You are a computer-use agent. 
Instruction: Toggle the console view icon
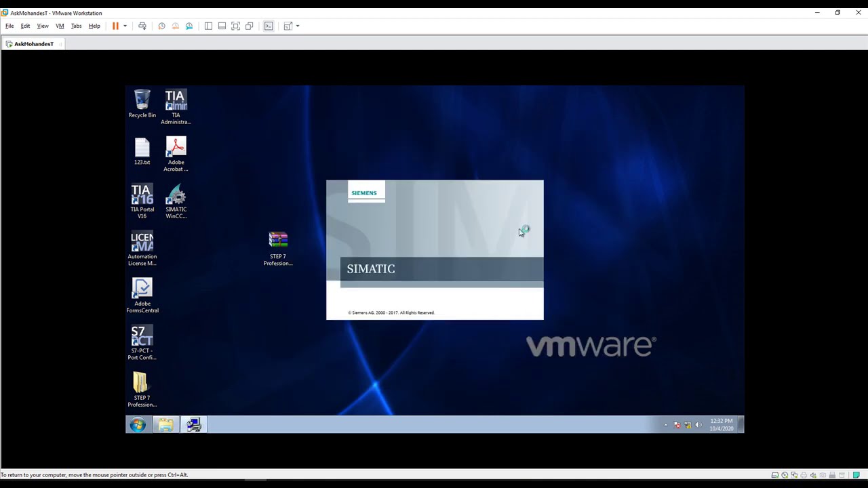[269, 26]
